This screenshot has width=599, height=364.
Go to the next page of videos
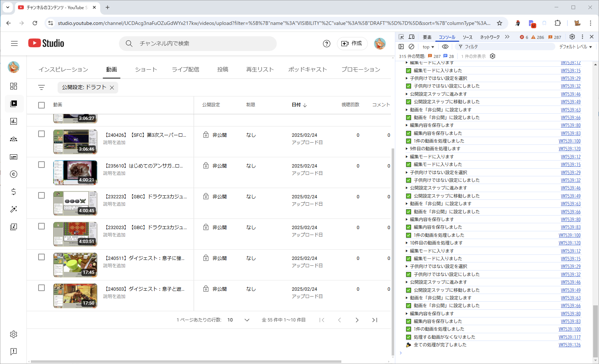click(x=357, y=320)
